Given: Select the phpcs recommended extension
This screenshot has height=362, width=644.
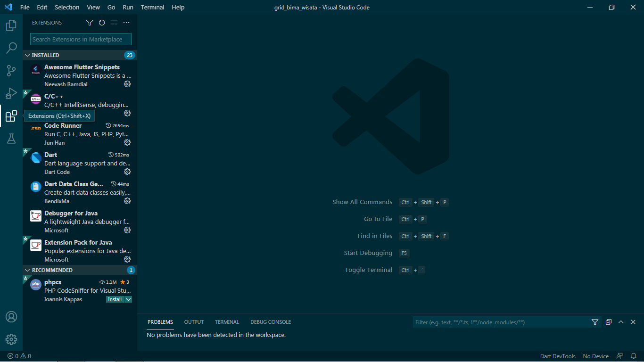Looking at the screenshot, I should (80, 290).
